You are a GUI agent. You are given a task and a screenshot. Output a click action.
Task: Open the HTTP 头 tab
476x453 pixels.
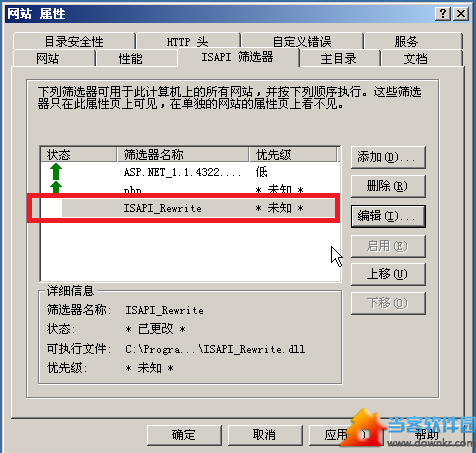click(x=188, y=42)
